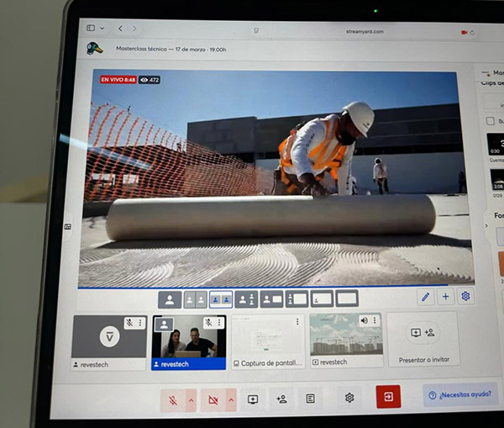
Task: Select the small guests beside screen layout
Action: click(x=297, y=299)
